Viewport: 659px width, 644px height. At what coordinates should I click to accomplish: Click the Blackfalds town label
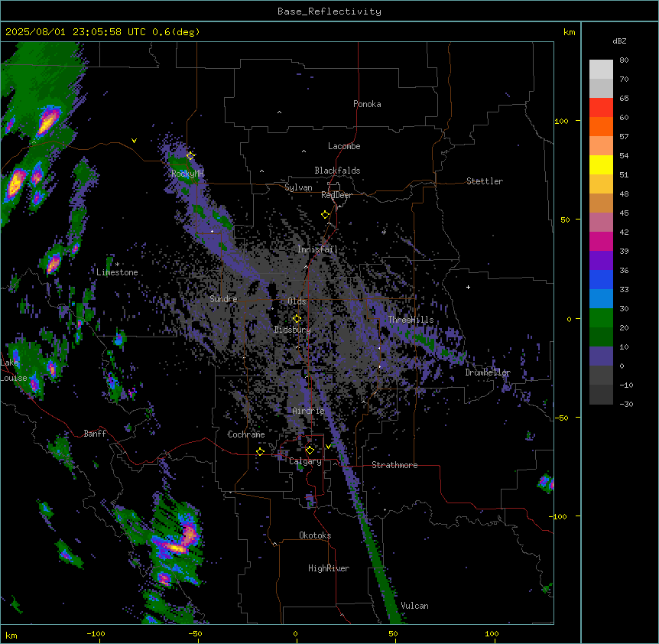tap(337, 171)
